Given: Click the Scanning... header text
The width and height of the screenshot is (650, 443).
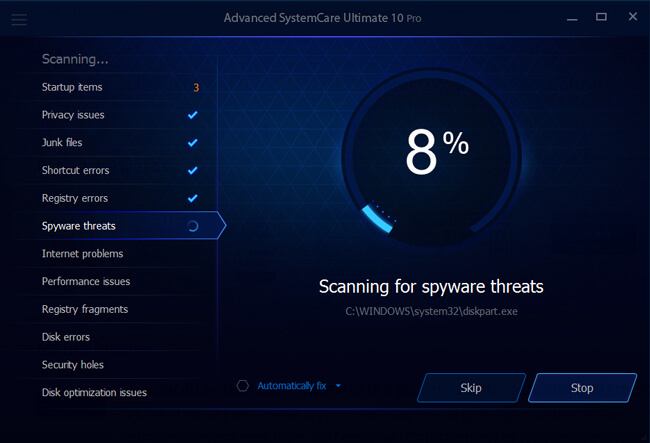Looking at the screenshot, I should pyautogui.click(x=75, y=59).
